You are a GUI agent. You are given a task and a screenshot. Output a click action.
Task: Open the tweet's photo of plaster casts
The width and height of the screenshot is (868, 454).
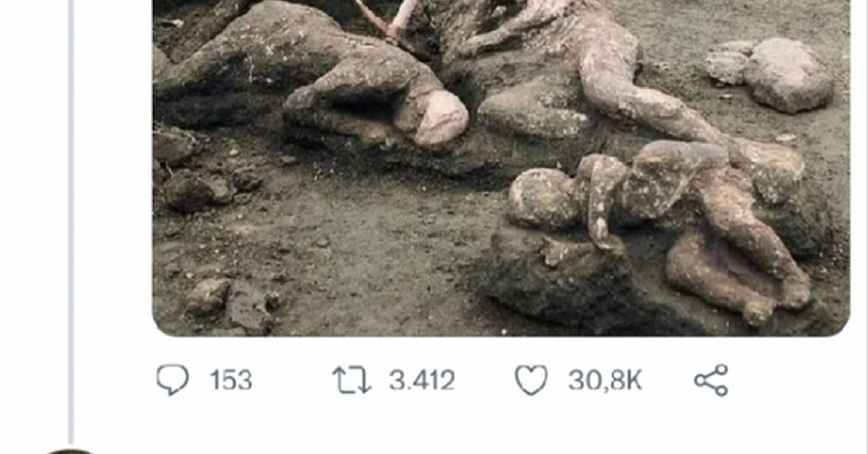tap(501, 168)
